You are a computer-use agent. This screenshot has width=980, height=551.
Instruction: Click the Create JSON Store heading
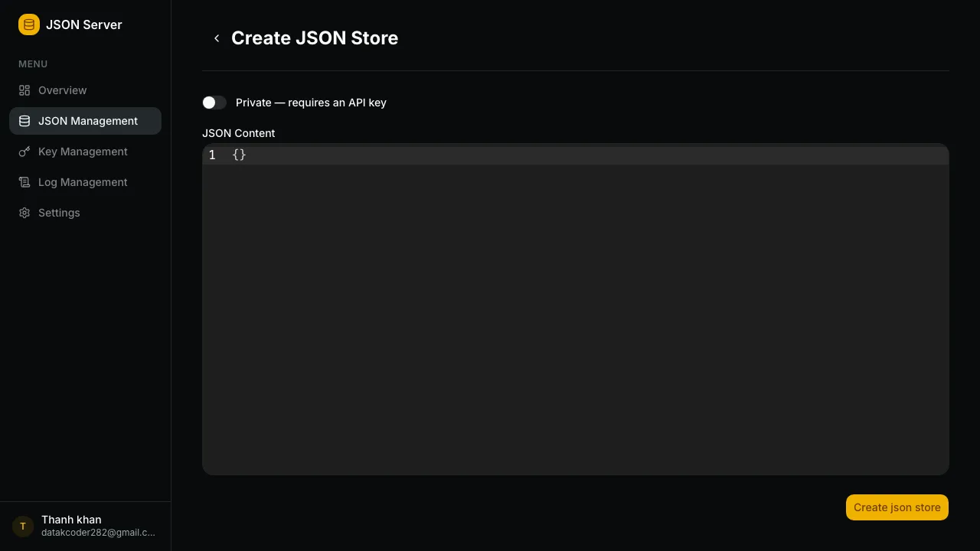click(x=315, y=38)
